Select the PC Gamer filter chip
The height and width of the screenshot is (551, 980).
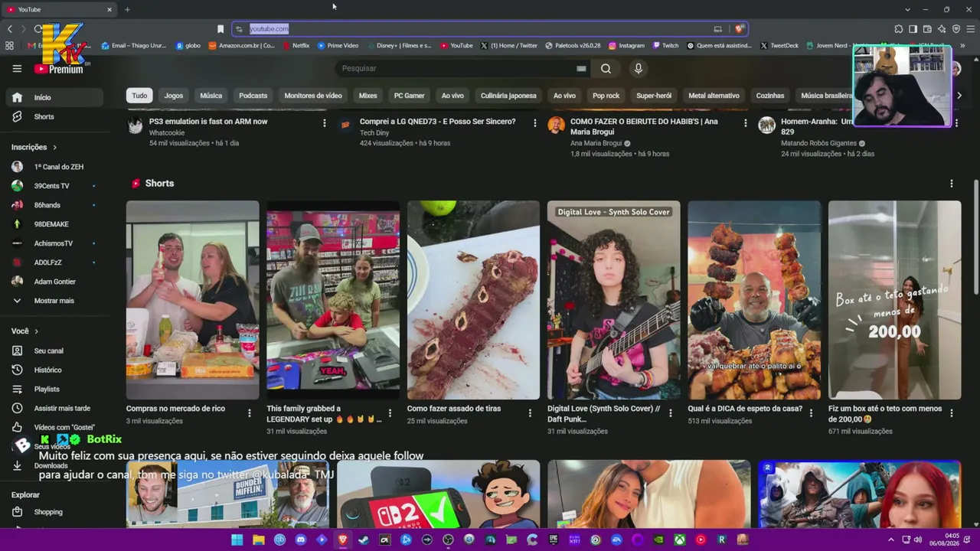click(x=410, y=96)
